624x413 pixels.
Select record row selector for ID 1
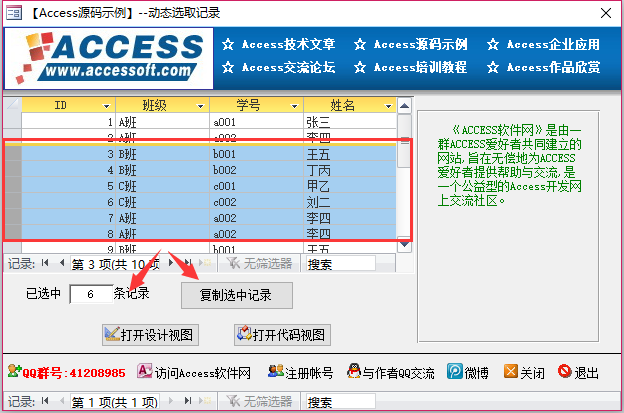click(12, 121)
